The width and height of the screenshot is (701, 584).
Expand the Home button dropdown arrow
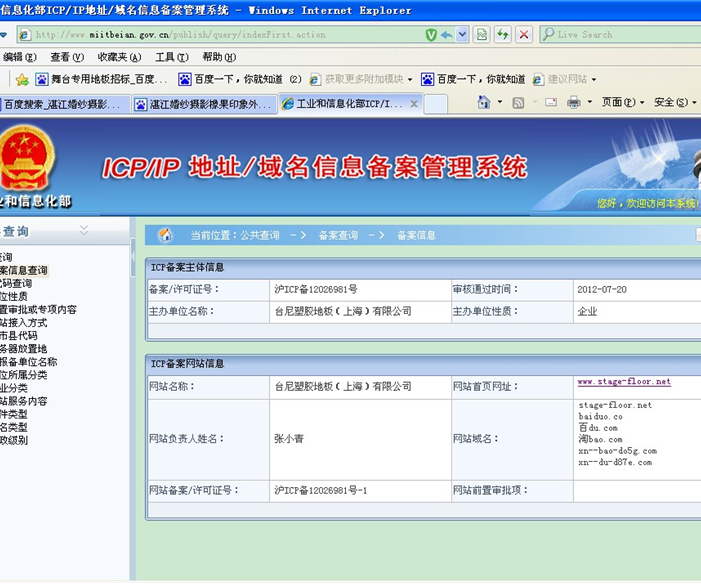(x=500, y=102)
